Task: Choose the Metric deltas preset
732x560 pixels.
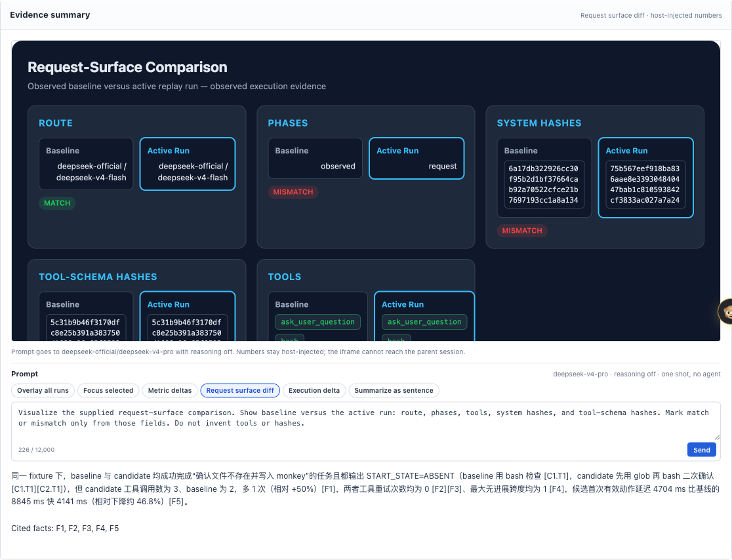Action: (170, 391)
